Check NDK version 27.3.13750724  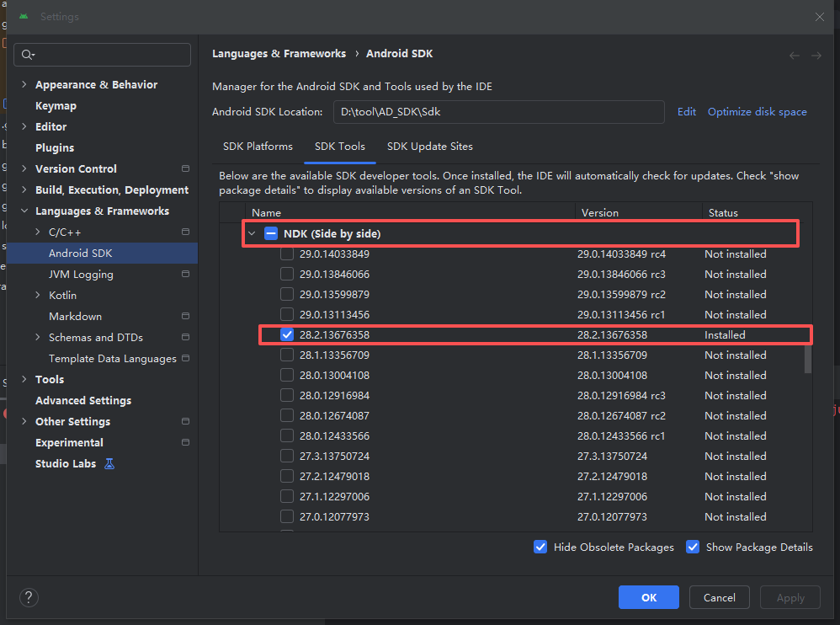287,457
